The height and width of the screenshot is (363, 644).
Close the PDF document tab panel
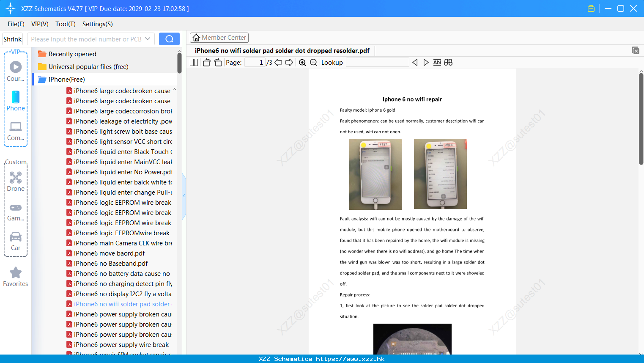(636, 50)
